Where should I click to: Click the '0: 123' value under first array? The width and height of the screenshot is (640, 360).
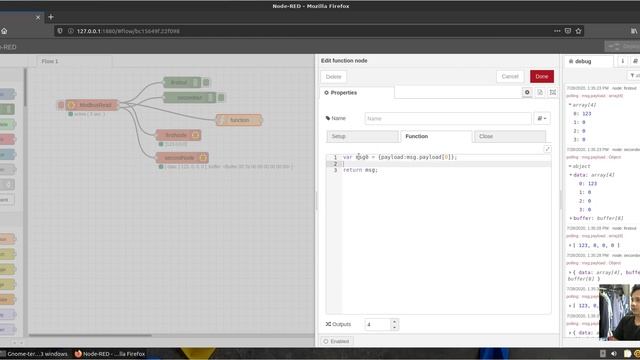[x=582, y=114]
